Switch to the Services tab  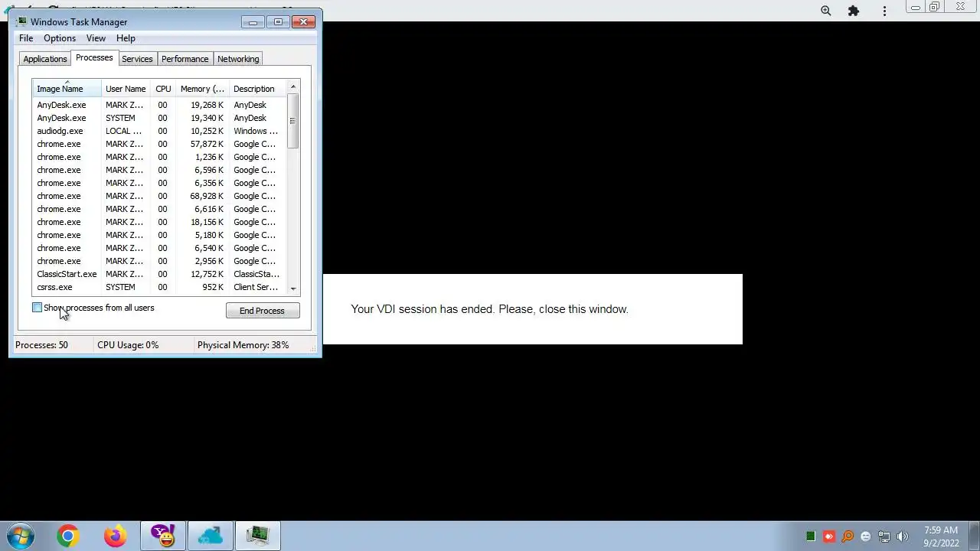(137, 59)
